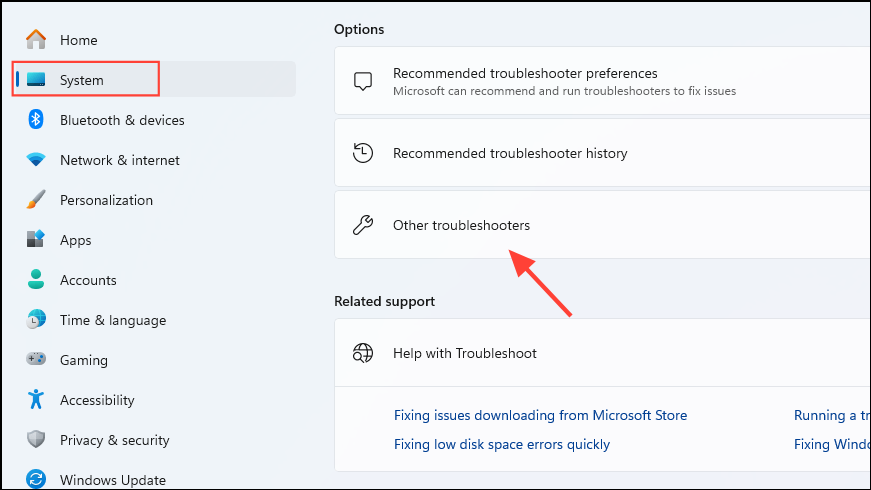Go to Bluetooth & devices settings

tap(154, 120)
